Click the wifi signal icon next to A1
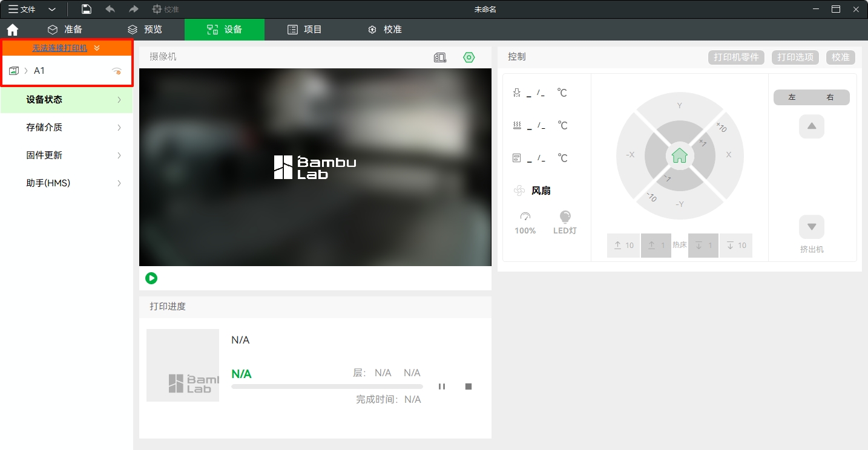The image size is (868, 450). tap(117, 71)
